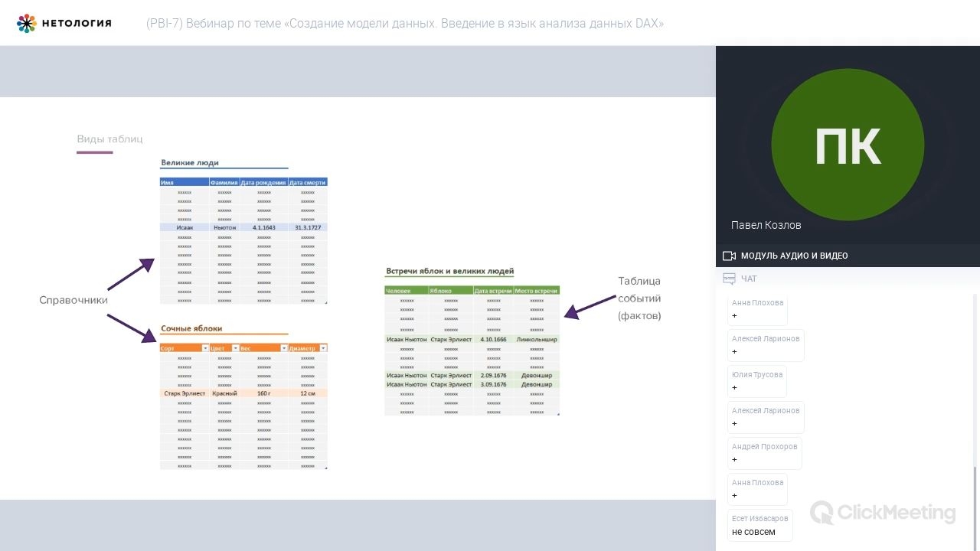Click the Сочные яблоки table title

(191, 328)
